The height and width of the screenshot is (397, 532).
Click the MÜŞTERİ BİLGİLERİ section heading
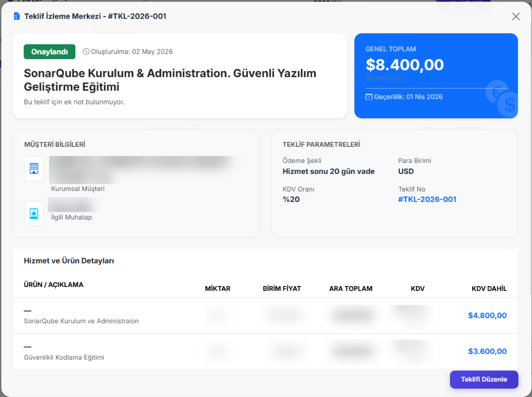click(55, 144)
